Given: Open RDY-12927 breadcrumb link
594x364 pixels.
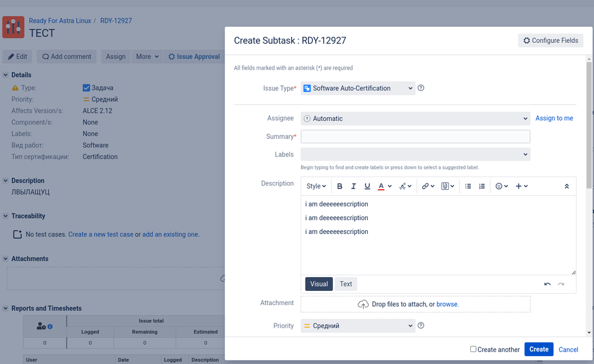Looking at the screenshot, I should [116, 21].
